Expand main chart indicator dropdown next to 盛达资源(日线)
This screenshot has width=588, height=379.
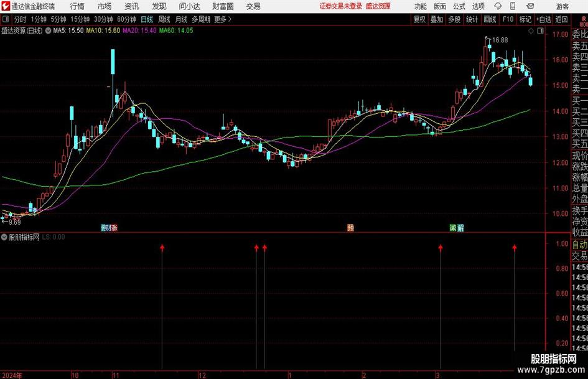pos(48,30)
